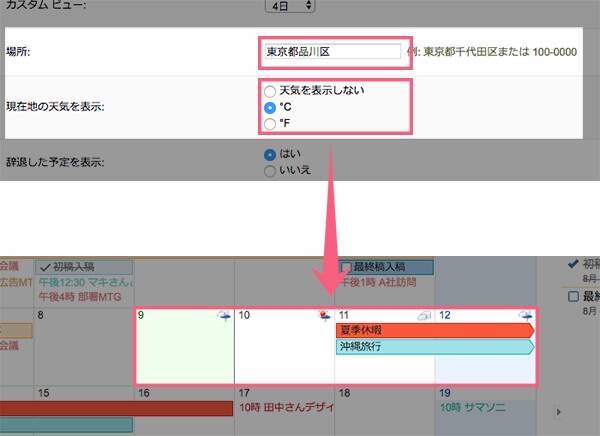600x436 pixels.
Task: Click the 辞退した予定を表示 label
Action: pos(55,162)
